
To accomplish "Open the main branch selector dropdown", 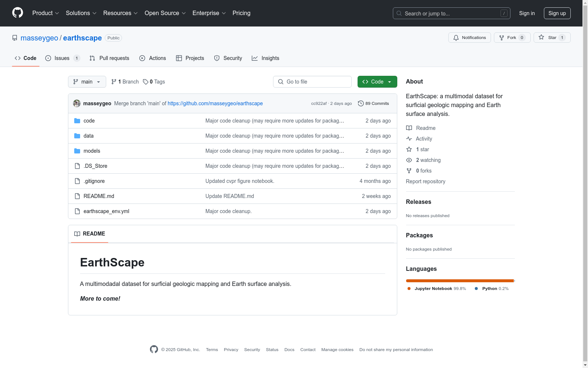I will click(x=87, y=82).
